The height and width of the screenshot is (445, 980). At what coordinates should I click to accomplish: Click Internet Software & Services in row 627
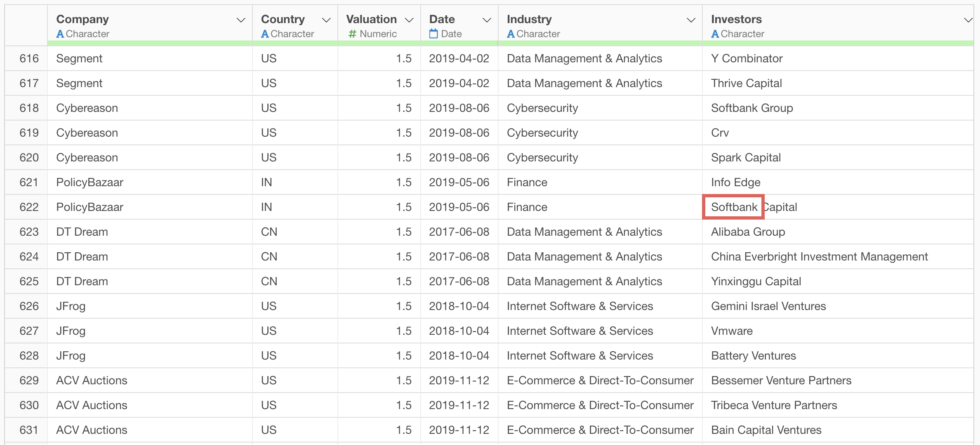(600, 331)
